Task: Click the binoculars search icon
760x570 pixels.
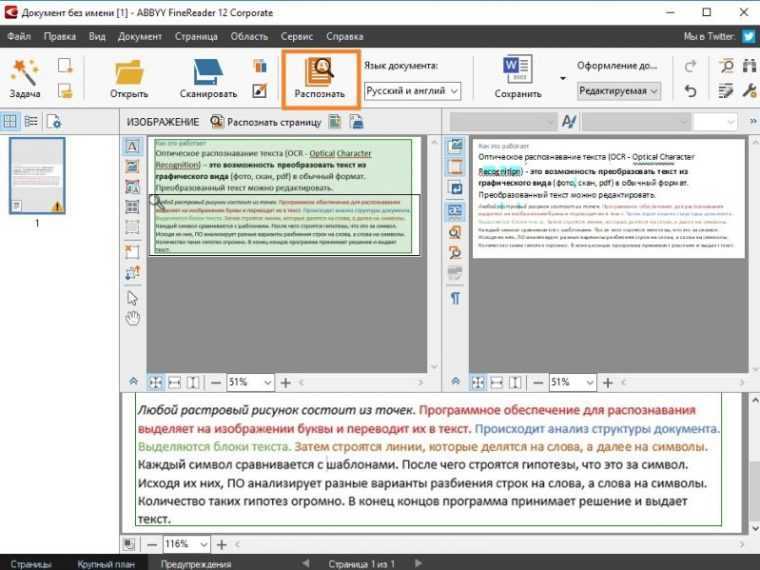Action: pyautogui.click(x=749, y=65)
